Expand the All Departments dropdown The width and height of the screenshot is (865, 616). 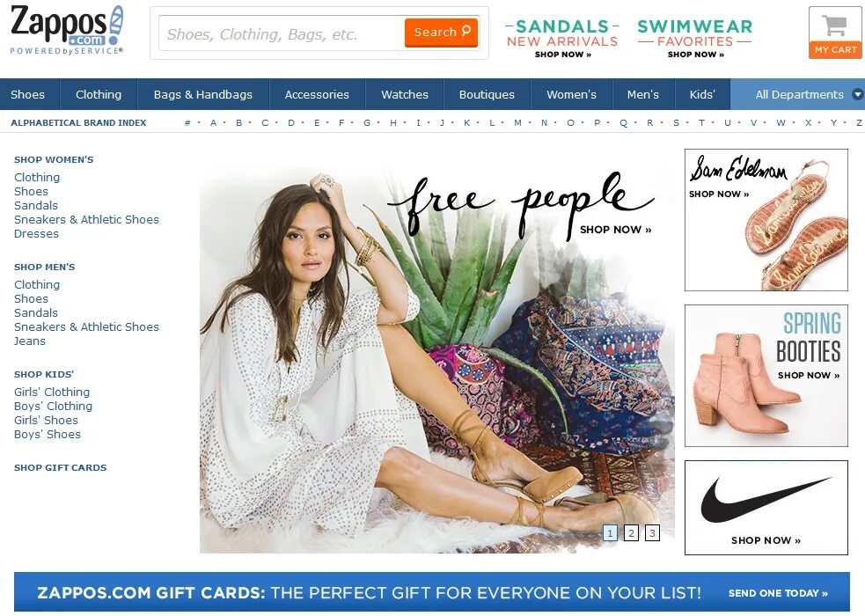coord(798,94)
